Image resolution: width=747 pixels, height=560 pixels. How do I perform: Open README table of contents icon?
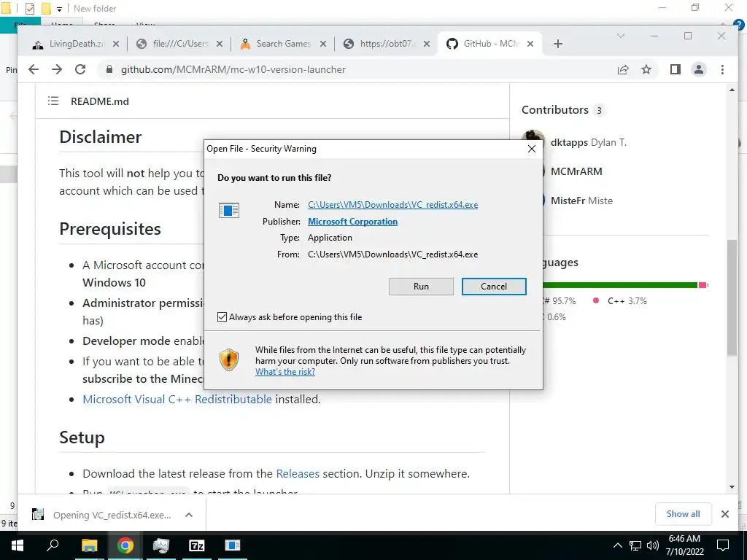coord(53,101)
